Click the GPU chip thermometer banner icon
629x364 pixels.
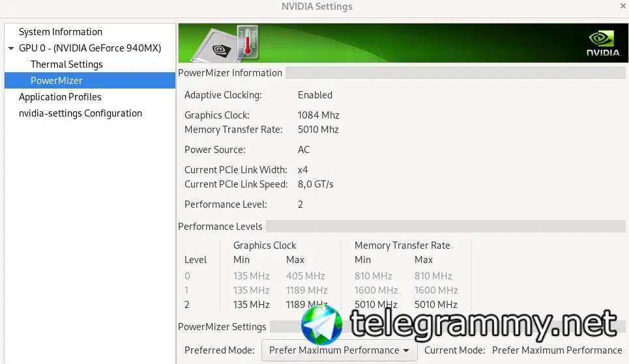tap(225, 43)
